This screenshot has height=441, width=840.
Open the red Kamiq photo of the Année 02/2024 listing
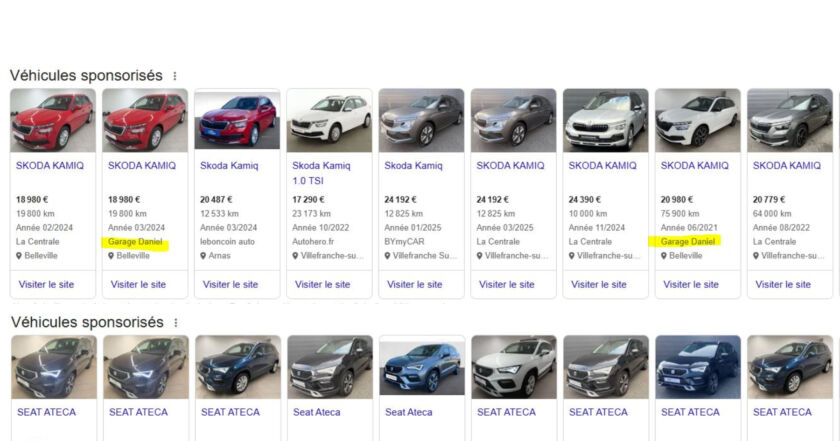(x=53, y=121)
